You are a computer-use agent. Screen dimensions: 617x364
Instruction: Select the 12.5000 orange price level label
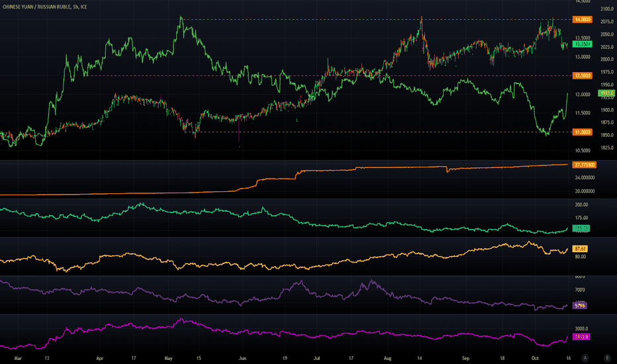point(582,75)
